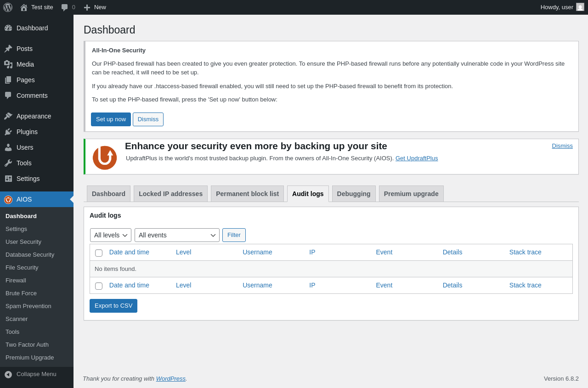Switch to the Locked IP addresses tab
This screenshot has height=388, width=588.
[170, 194]
